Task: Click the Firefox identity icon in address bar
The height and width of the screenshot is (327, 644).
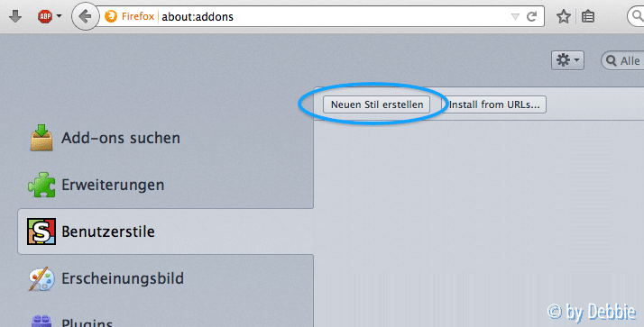Action: point(111,16)
